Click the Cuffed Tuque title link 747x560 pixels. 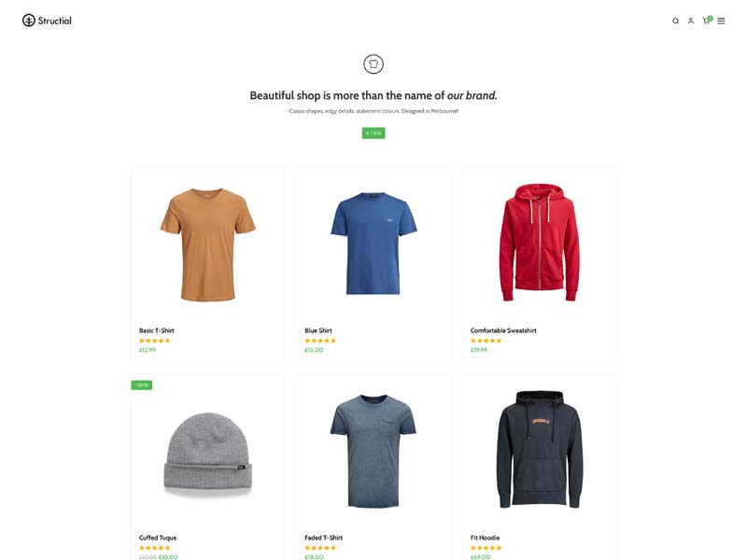pyautogui.click(x=158, y=538)
